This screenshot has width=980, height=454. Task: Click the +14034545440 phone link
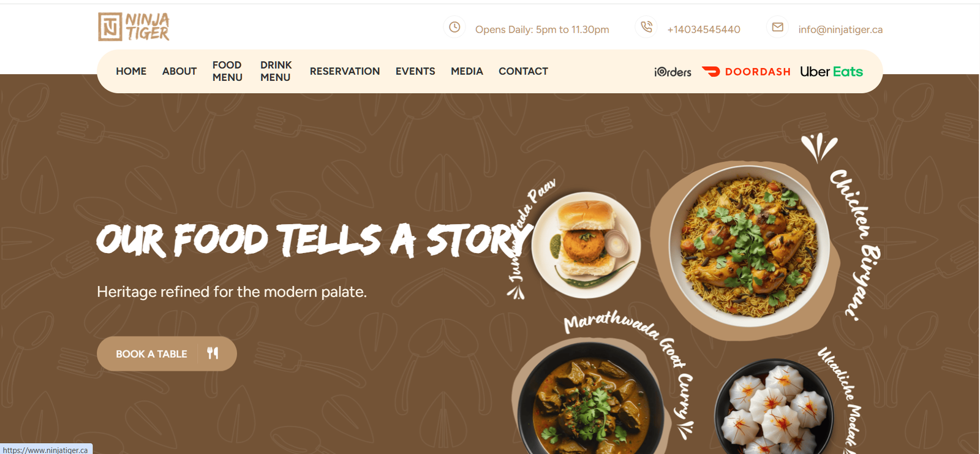tap(704, 29)
